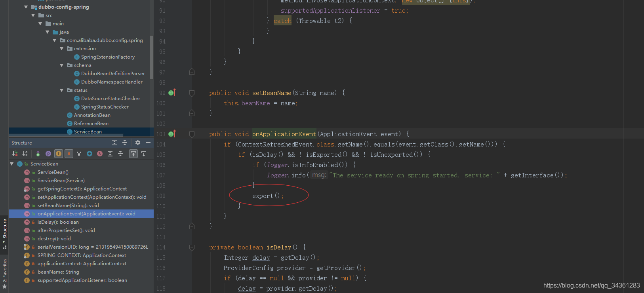Select ReferenceBean in project tree
Image resolution: width=644 pixels, height=293 pixels.
[91, 124]
